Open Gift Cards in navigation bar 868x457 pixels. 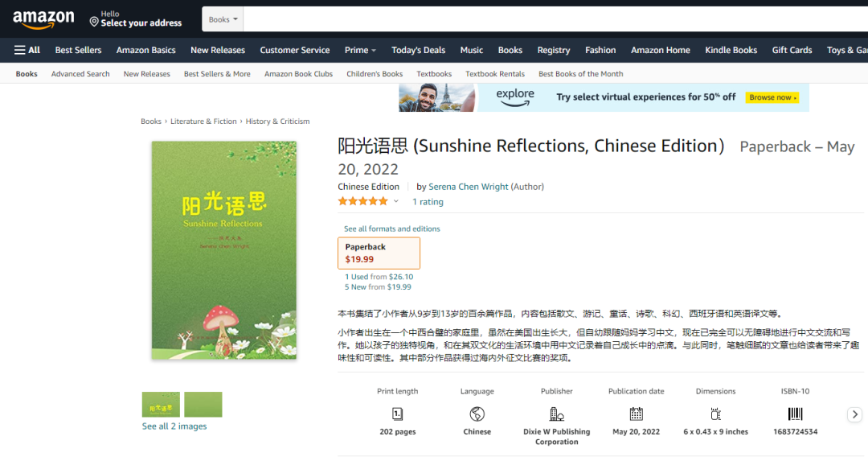click(792, 50)
